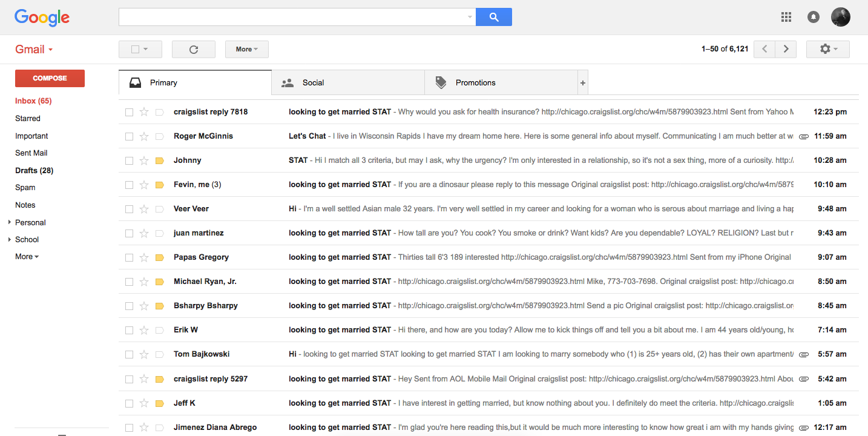The height and width of the screenshot is (436, 868).
Task: Star the Erik W email
Action: coord(144,330)
